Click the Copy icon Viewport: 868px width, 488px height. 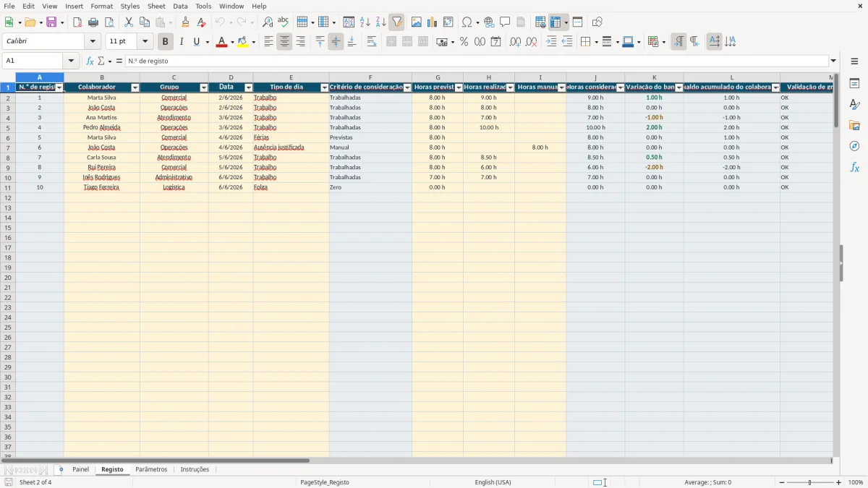pos(145,22)
